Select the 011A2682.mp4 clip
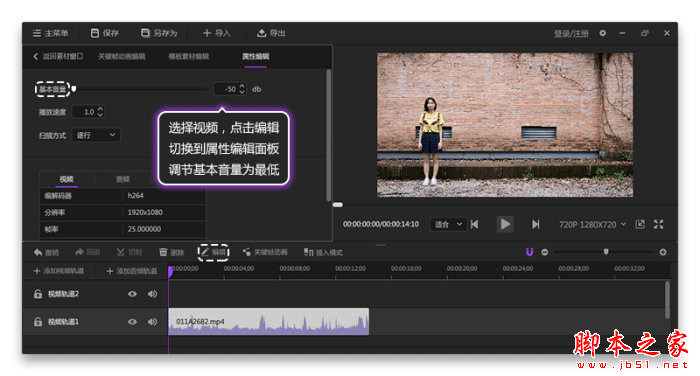The height and width of the screenshot is (376, 700). point(269,322)
